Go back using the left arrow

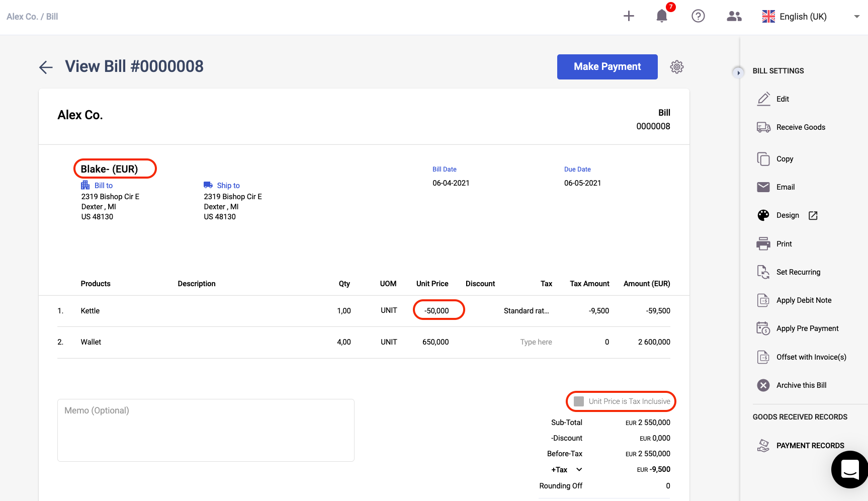[x=46, y=67]
